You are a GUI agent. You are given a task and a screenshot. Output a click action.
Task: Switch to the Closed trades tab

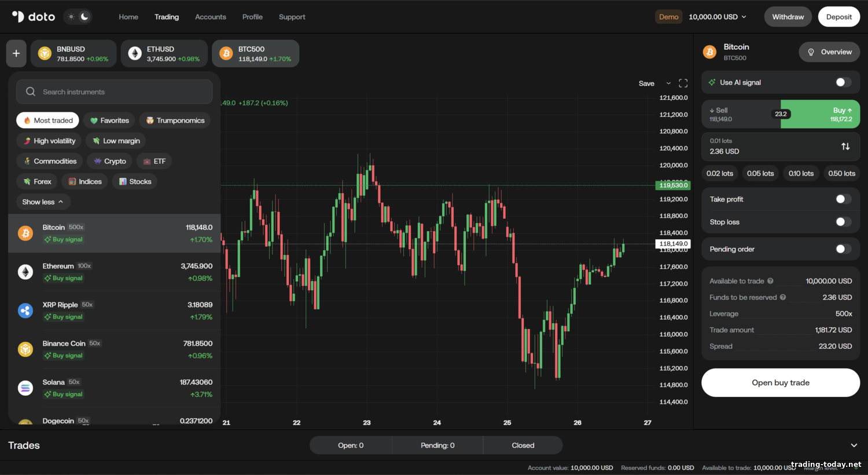tap(523, 445)
